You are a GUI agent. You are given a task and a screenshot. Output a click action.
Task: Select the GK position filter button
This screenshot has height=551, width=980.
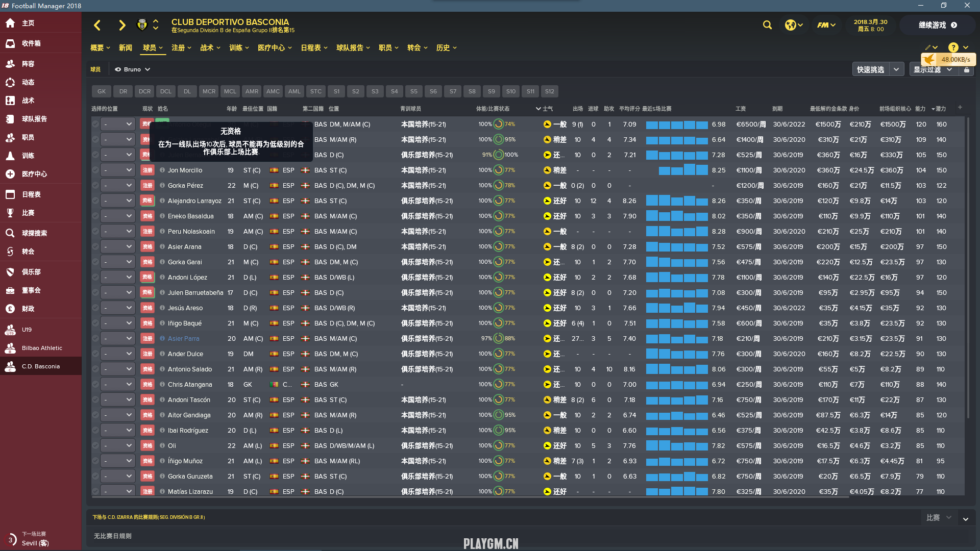[102, 91]
